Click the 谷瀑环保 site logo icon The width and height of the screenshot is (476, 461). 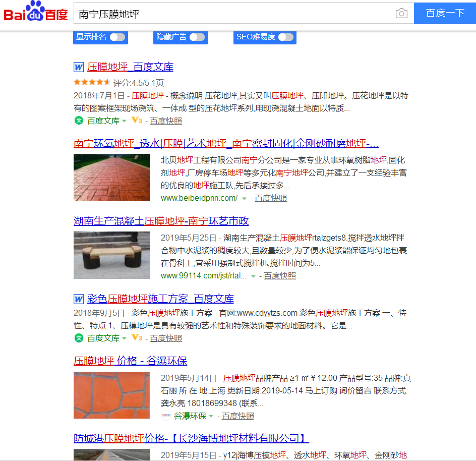pos(166,416)
